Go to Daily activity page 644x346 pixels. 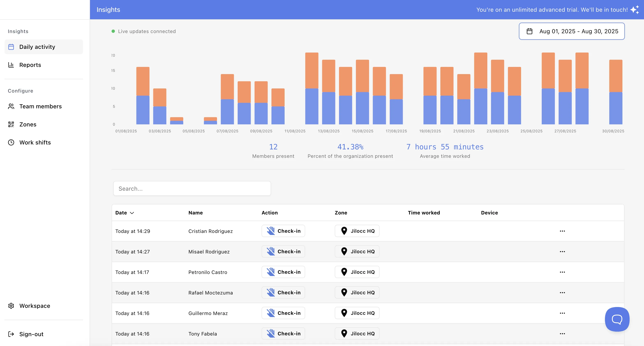point(44,47)
